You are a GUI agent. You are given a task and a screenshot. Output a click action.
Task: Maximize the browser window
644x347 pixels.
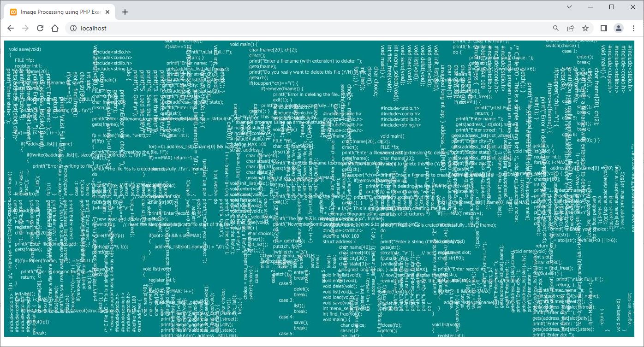coord(612,7)
